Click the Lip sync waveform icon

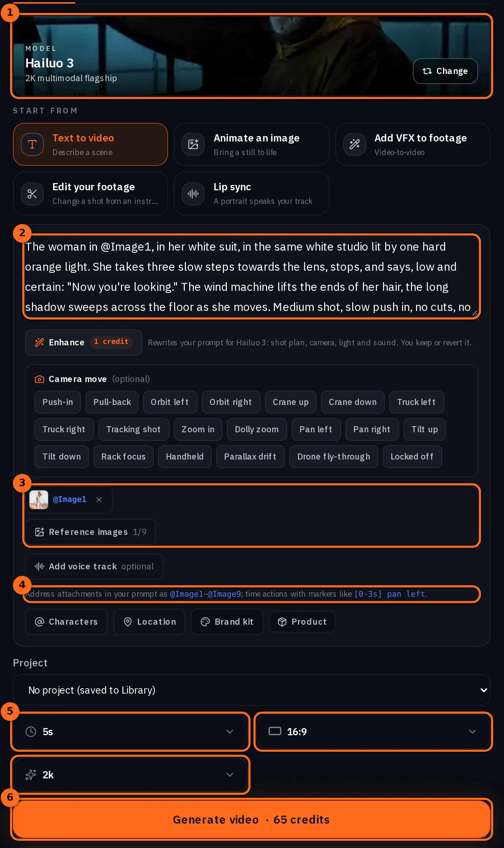[193, 194]
